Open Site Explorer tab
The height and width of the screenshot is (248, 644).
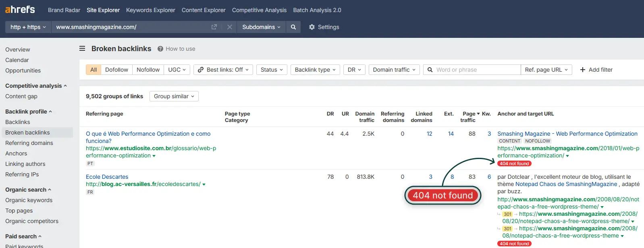pyautogui.click(x=103, y=10)
